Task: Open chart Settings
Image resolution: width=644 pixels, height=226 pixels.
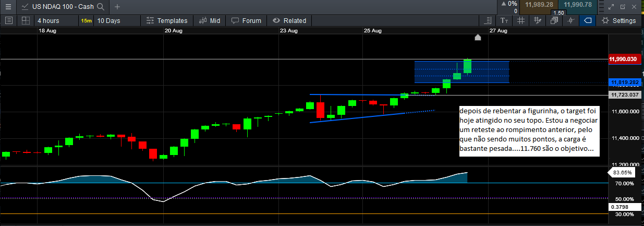Action: point(619,21)
